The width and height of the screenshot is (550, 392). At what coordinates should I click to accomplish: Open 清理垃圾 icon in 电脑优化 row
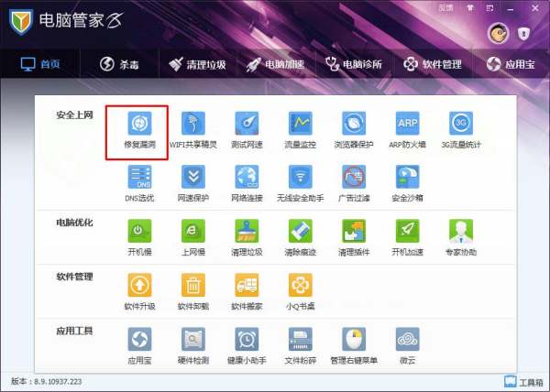(247, 238)
